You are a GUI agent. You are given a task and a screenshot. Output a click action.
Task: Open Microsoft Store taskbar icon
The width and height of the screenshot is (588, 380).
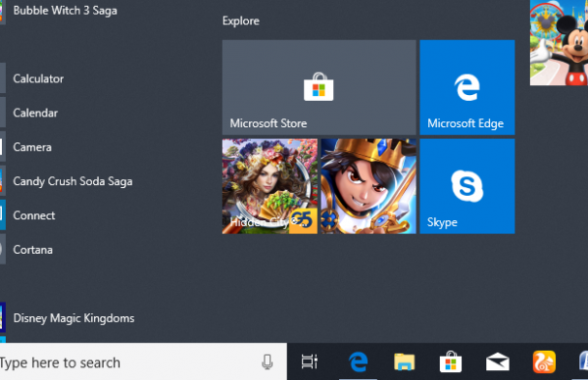click(x=451, y=362)
